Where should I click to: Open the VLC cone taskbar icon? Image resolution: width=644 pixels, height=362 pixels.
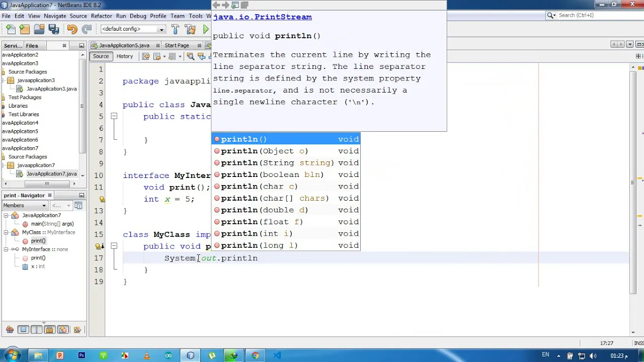(x=146, y=355)
